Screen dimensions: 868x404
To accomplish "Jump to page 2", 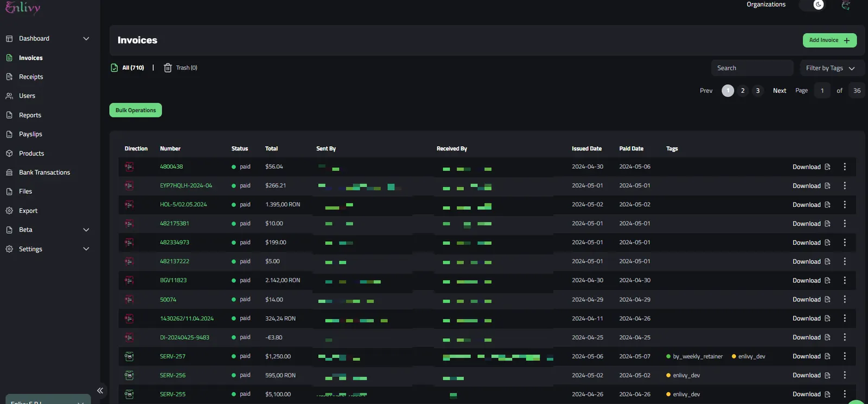I will click(743, 91).
